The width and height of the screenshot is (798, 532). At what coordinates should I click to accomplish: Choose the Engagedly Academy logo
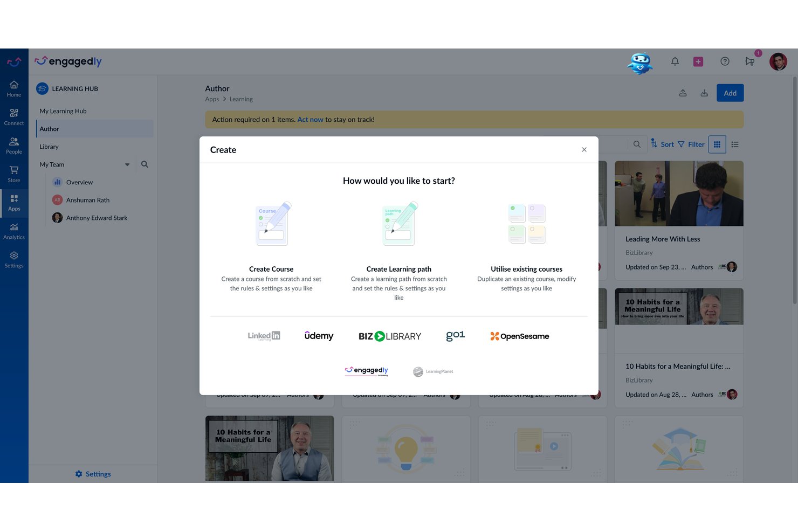(367, 371)
